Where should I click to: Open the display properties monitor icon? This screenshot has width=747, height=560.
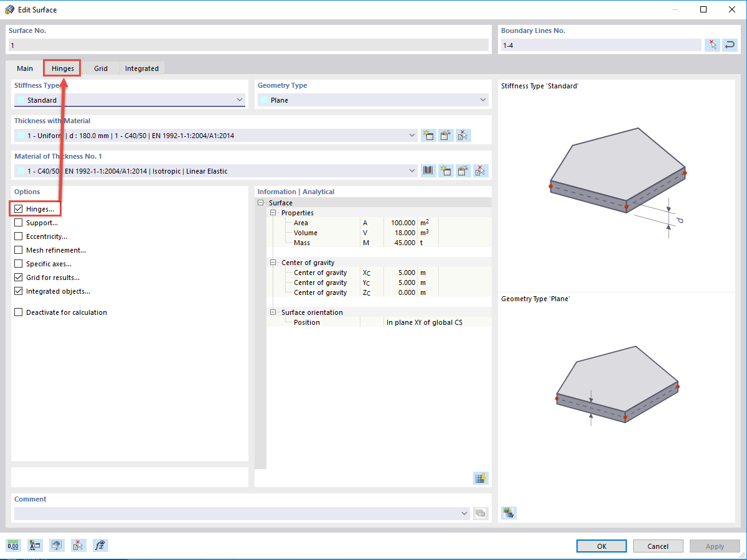(x=56, y=545)
